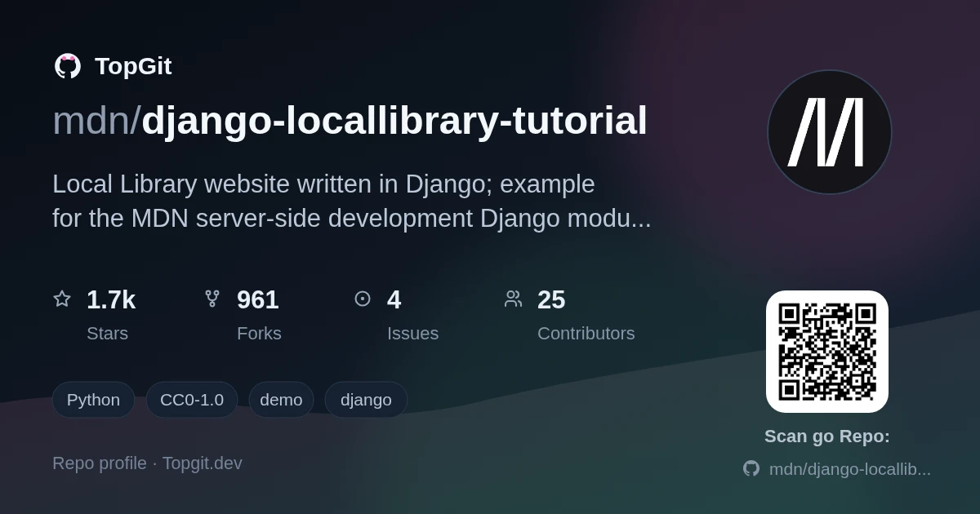This screenshot has height=514, width=980.
Task: Select the CC0-1.0 license tag
Action: click(x=192, y=400)
